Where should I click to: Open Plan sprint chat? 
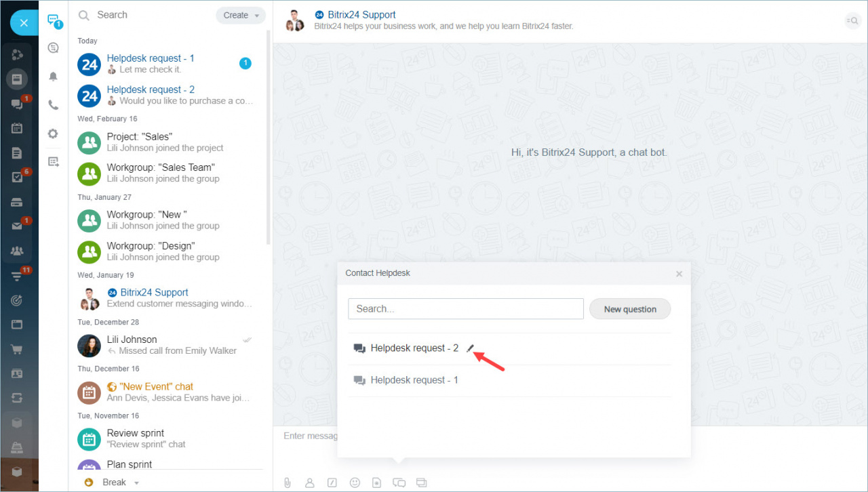click(x=168, y=464)
